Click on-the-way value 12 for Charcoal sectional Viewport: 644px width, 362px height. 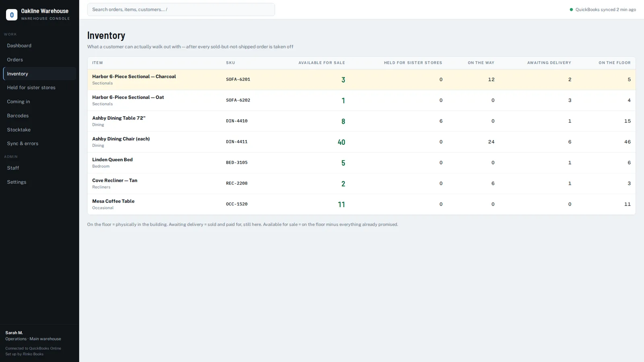pos(491,80)
